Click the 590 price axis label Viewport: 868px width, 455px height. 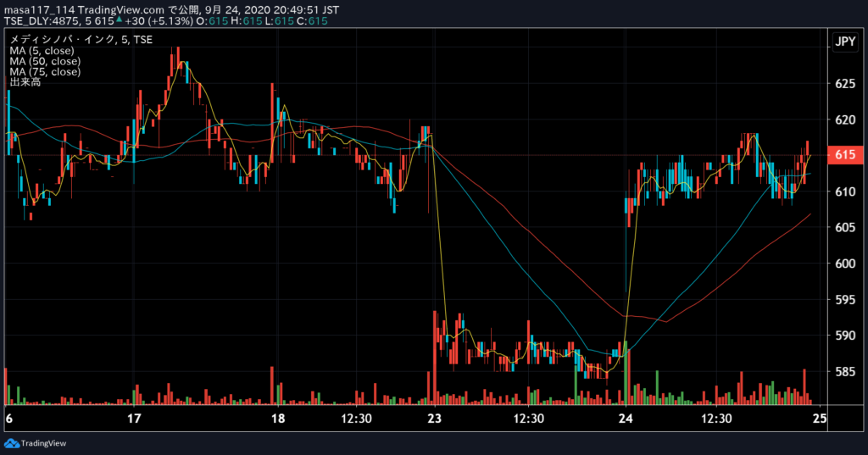coord(845,336)
